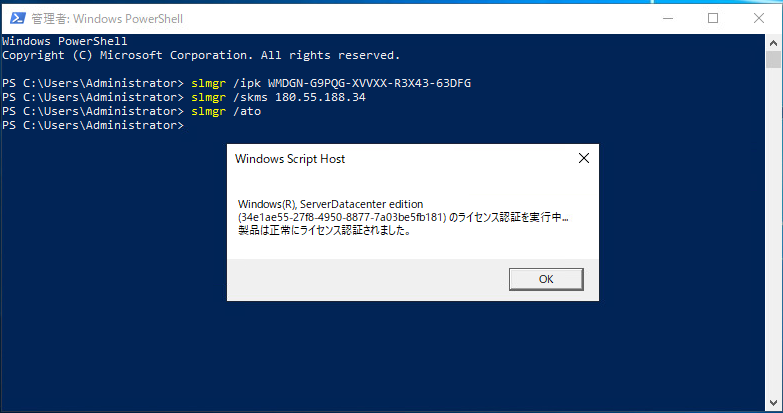The height and width of the screenshot is (413, 783).
Task: Minimize the PowerShell window
Action: 666,18
